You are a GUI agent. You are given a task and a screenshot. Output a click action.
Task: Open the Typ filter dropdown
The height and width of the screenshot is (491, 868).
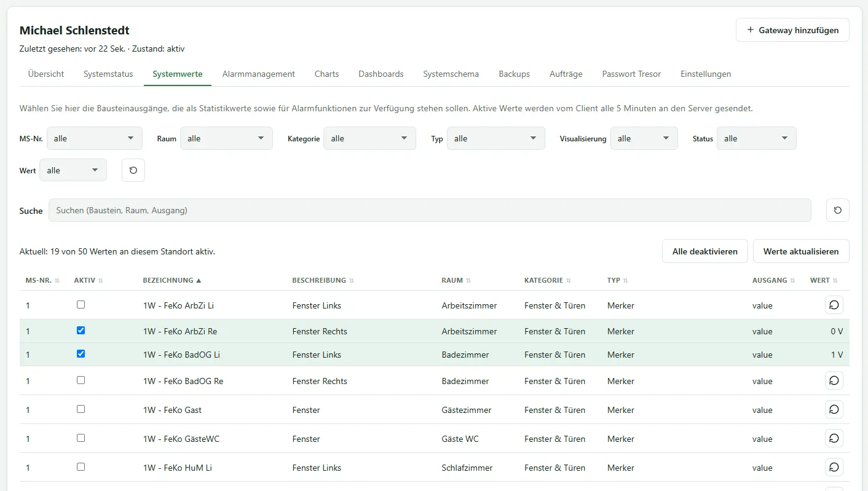point(495,138)
